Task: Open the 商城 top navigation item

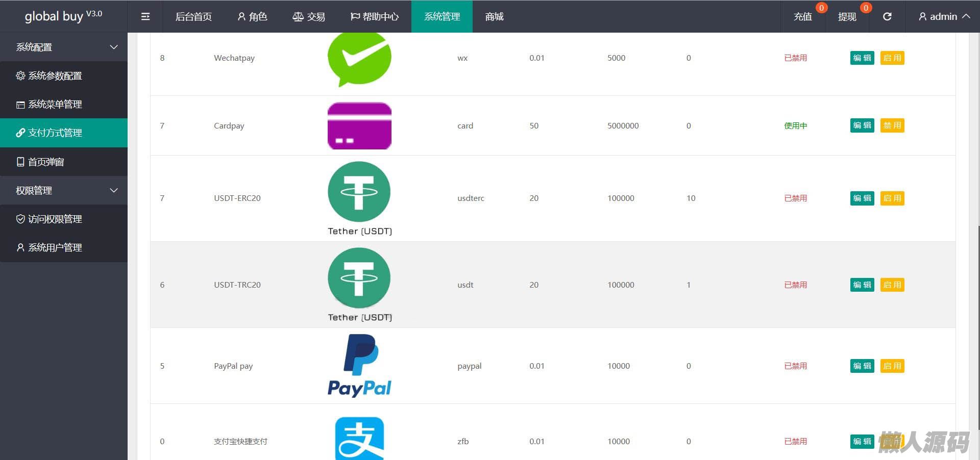Action: point(494,17)
